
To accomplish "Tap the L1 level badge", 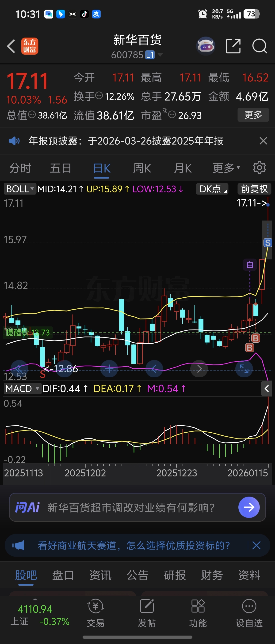I will 150,55.
